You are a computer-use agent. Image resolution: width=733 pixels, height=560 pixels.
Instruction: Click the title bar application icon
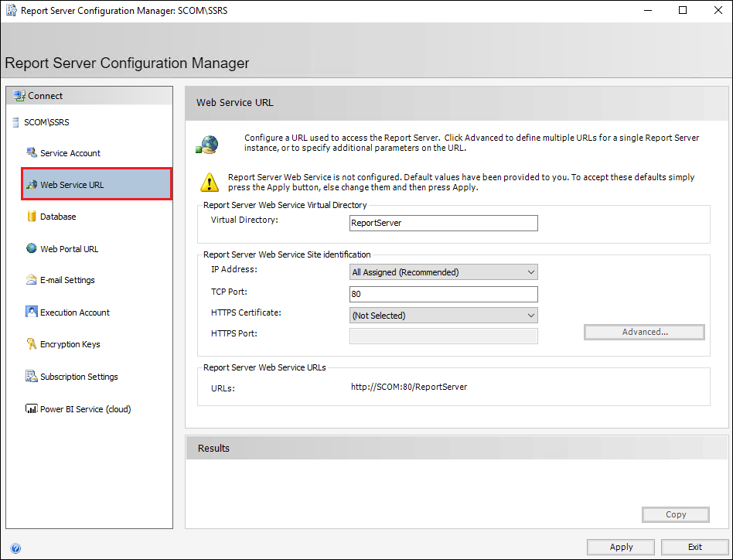coord(11,10)
